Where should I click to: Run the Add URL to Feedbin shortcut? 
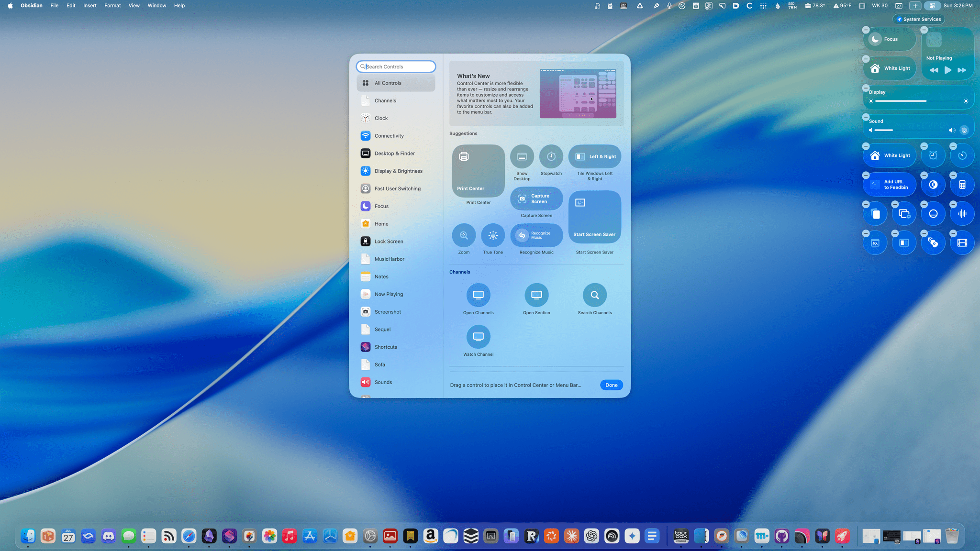890,185
